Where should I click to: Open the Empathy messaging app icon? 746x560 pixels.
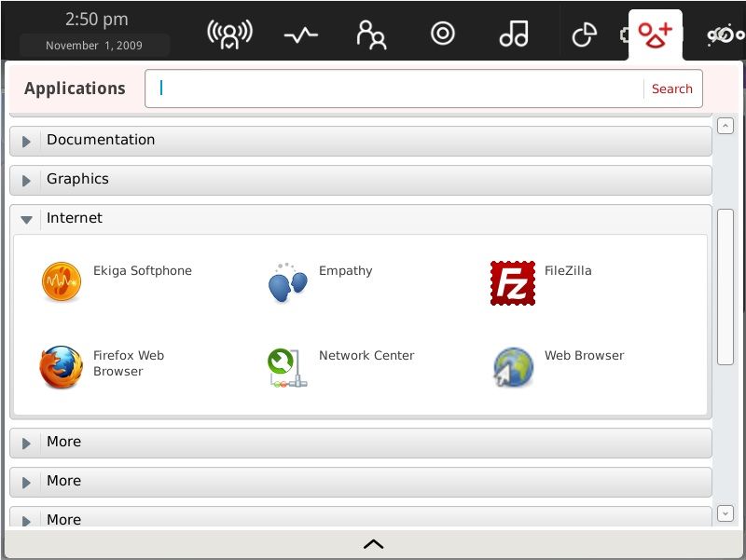click(287, 281)
